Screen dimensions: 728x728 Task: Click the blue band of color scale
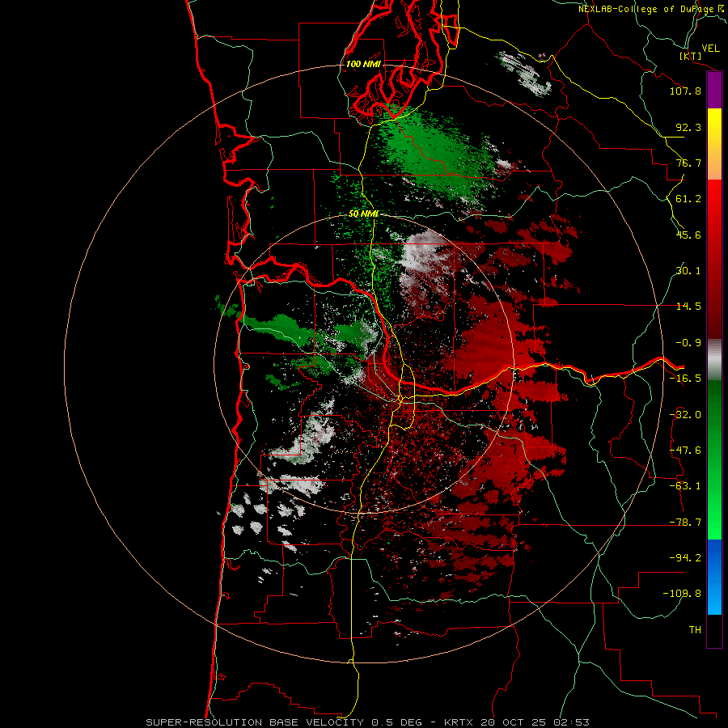[x=714, y=577]
